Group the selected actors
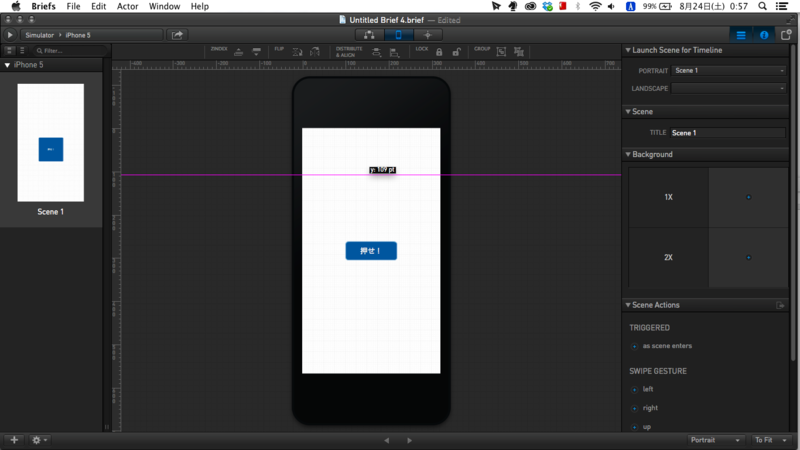Image resolution: width=800 pixels, height=450 pixels. tap(502, 52)
